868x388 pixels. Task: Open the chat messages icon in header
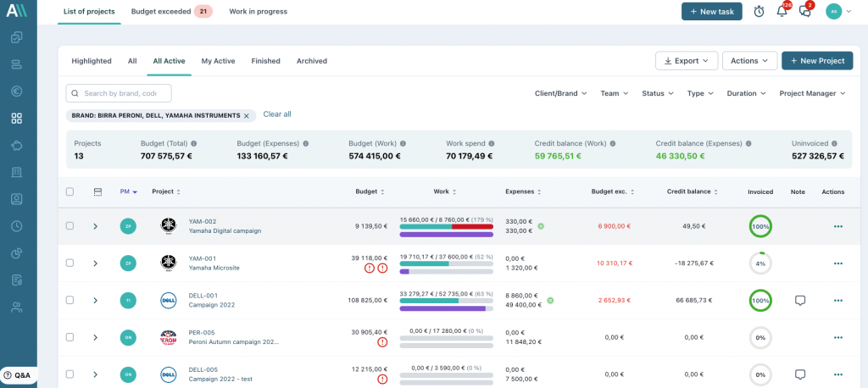coord(804,11)
